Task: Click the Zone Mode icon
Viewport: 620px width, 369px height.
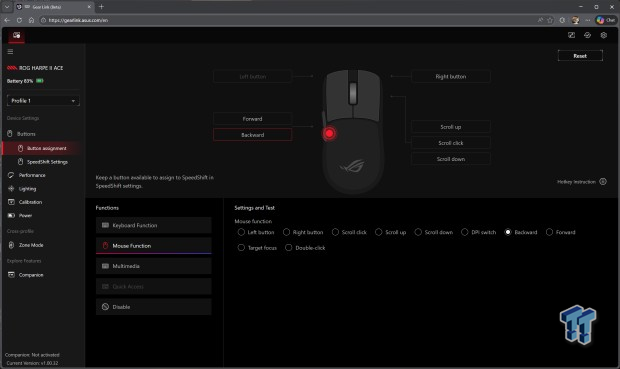Action: click(11, 245)
